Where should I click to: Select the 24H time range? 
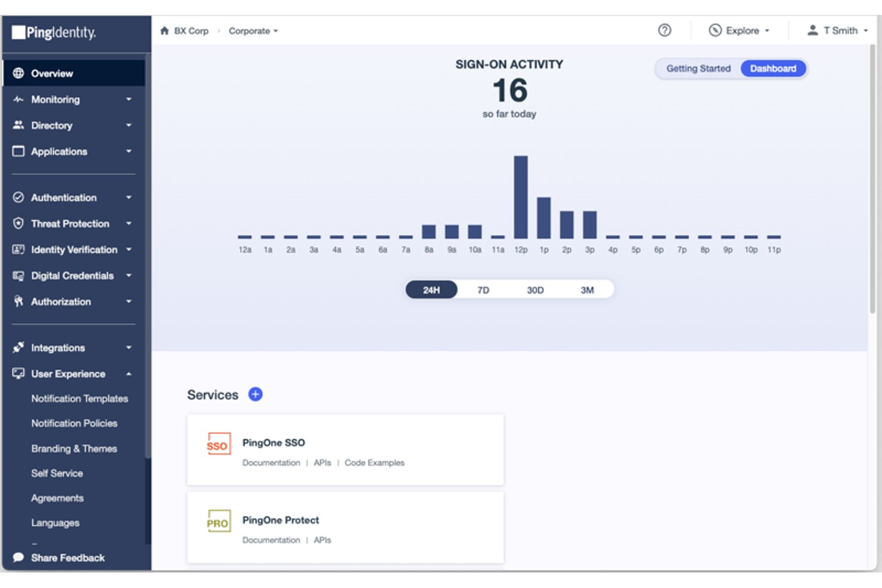431,290
